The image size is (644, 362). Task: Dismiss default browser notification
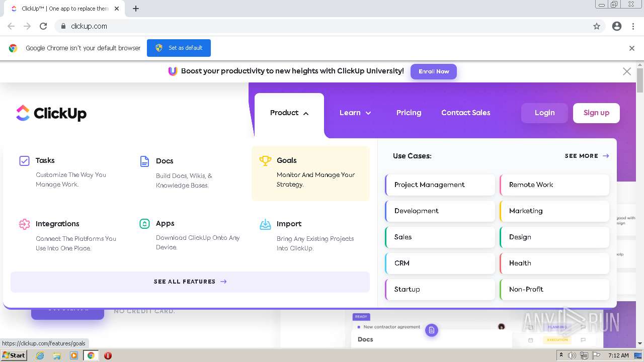632,48
